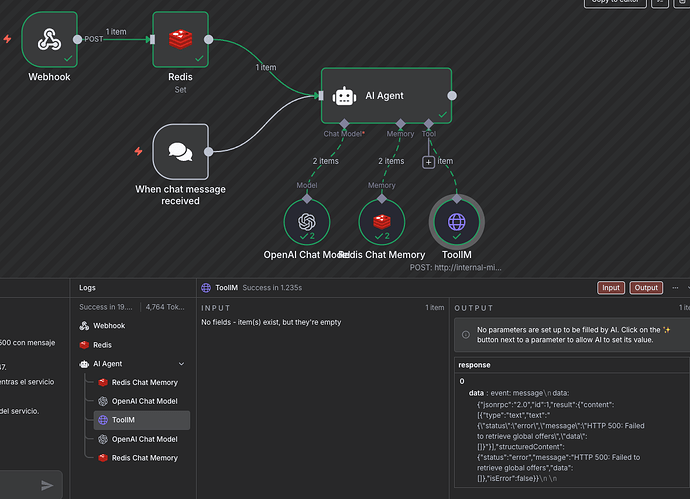Toggle the Output panel button
The width and height of the screenshot is (690, 499).
[x=646, y=288]
